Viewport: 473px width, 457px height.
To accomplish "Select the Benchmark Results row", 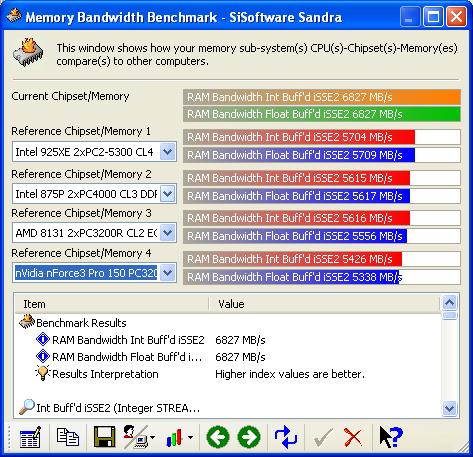I will pyautogui.click(x=228, y=322).
